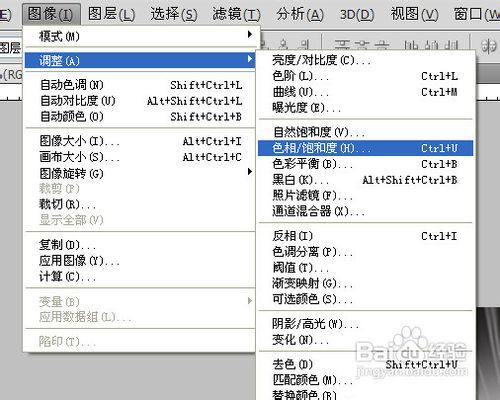Click the greyed 显示全部(V) entry
Screen dimensions: 500x400
point(140,220)
